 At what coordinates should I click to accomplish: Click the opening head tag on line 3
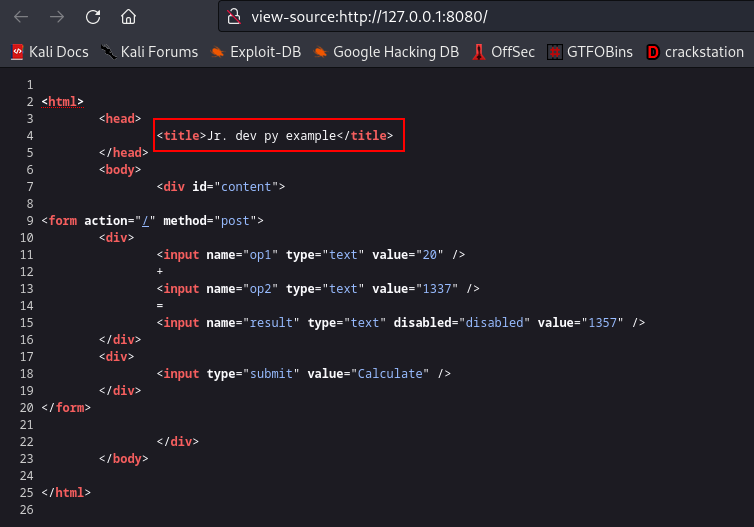120,119
